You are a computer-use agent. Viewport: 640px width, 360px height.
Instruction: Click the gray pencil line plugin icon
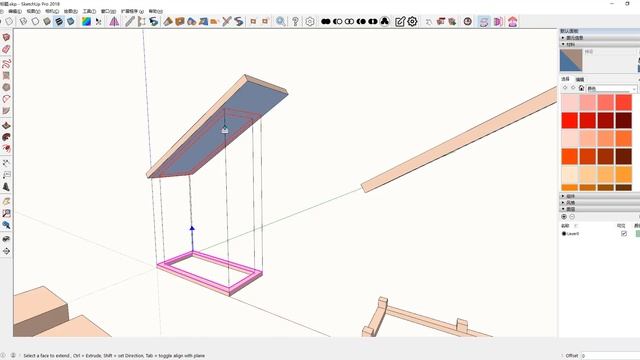(129, 21)
